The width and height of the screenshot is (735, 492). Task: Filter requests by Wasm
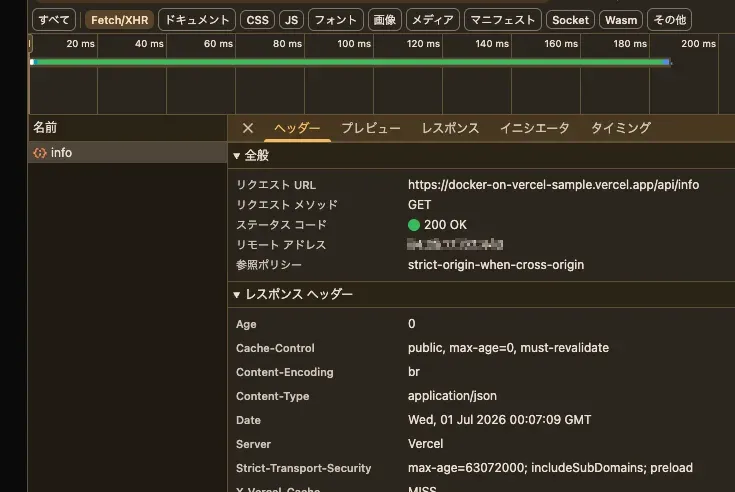tap(621, 20)
